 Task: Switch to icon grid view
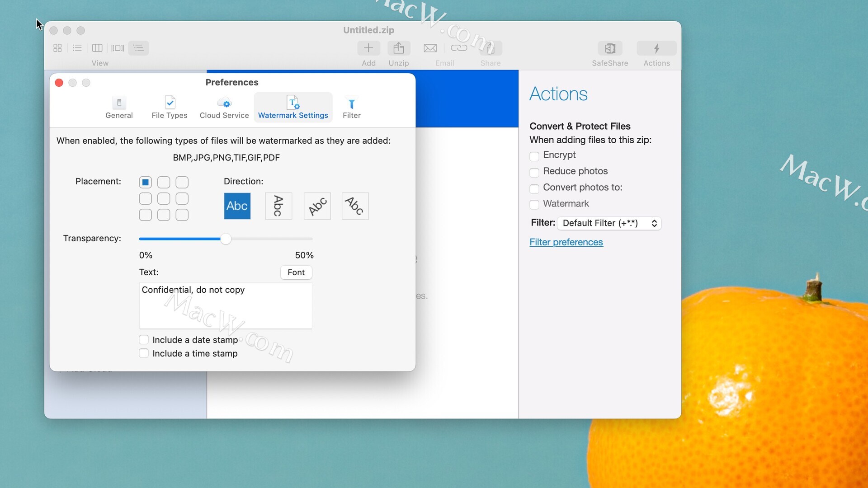(x=57, y=48)
